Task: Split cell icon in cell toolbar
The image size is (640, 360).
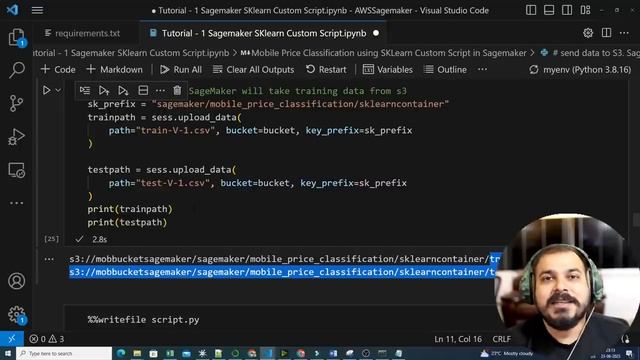Action: (143, 90)
